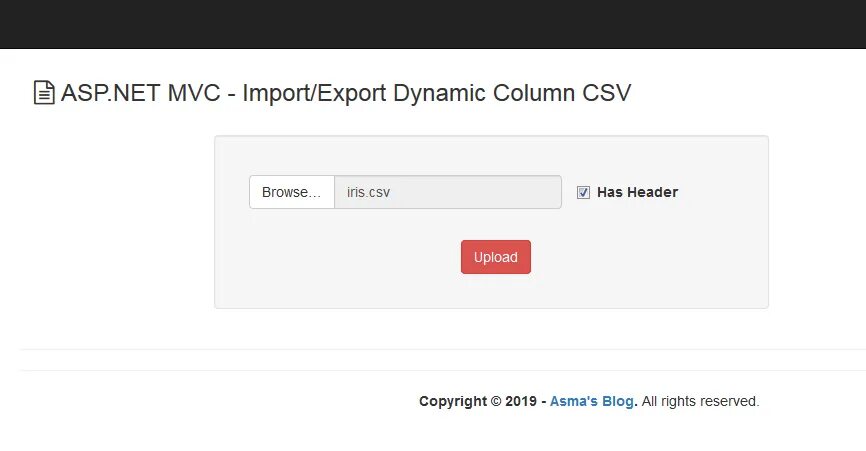Submit the file with the red Upload button

tap(496, 257)
